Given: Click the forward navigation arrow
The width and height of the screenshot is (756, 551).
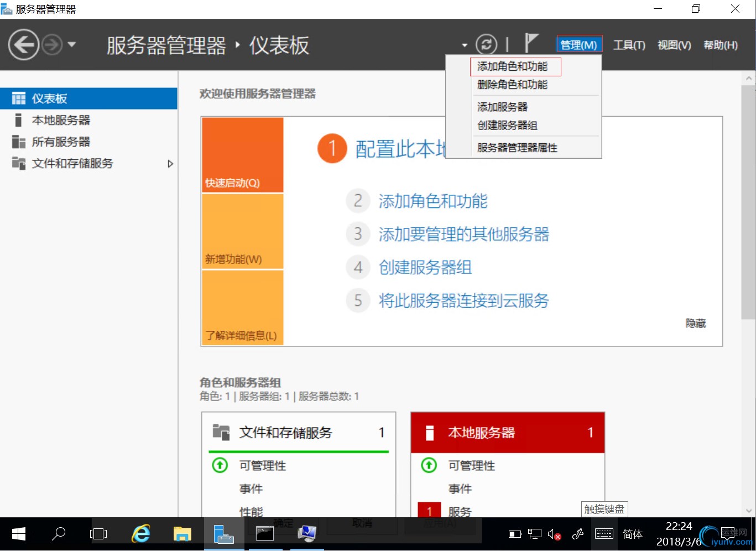Looking at the screenshot, I should tap(53, 45).
